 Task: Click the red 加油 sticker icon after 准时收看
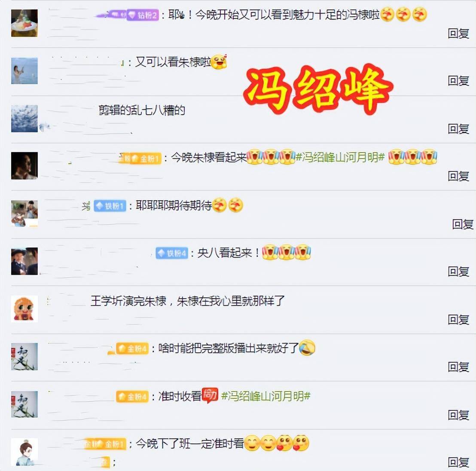pos(210,395)
